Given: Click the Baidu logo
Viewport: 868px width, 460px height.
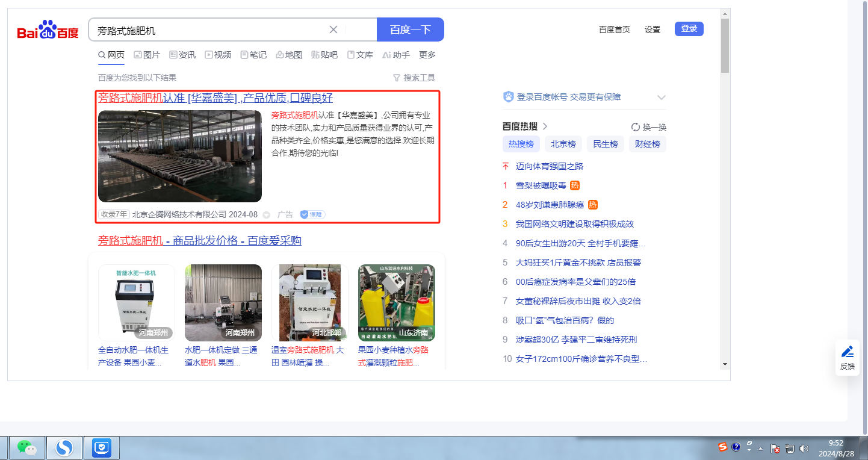Looking at the screenshot, I should 48,30.
